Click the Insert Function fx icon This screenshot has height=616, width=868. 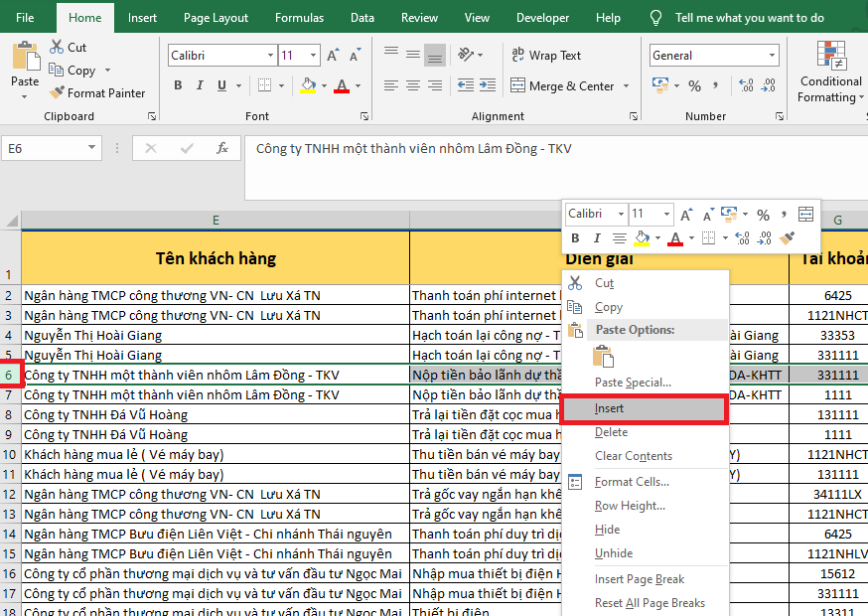click(x=222, y=148)
